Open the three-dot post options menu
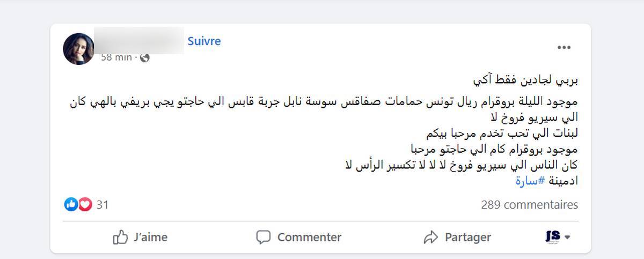Screen dimensions: 644x259 pyautogui.click(x=564, y=48)
